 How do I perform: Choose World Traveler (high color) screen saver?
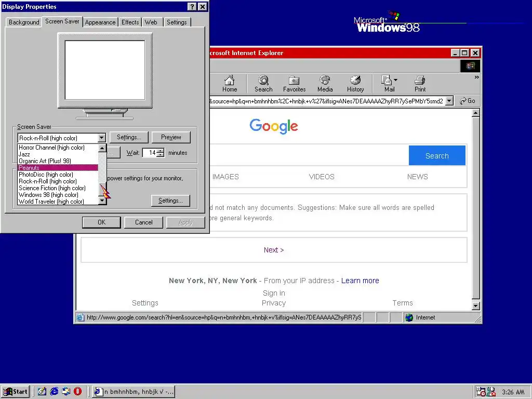58,202
